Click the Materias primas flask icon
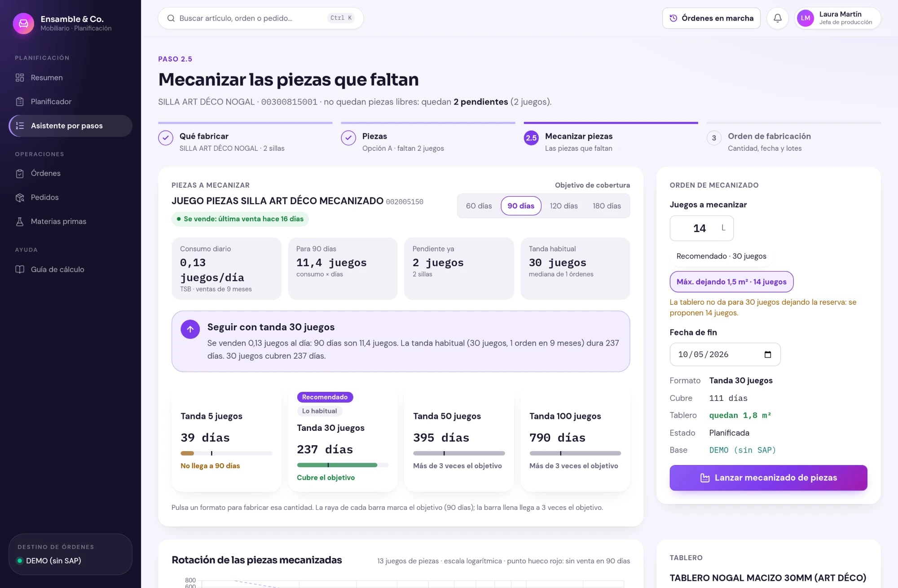This screenshot has height=588, width=898. point(20,221)
